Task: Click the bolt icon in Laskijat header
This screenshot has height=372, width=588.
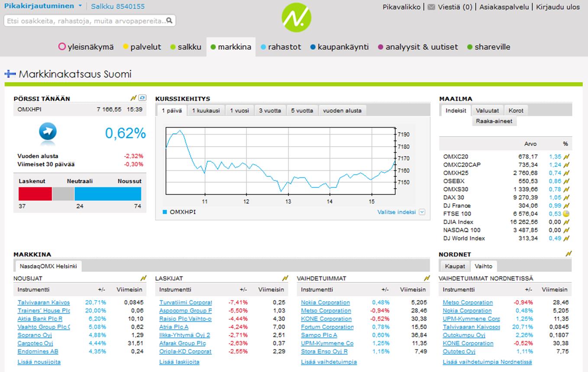Action: [x=285, y=278]
